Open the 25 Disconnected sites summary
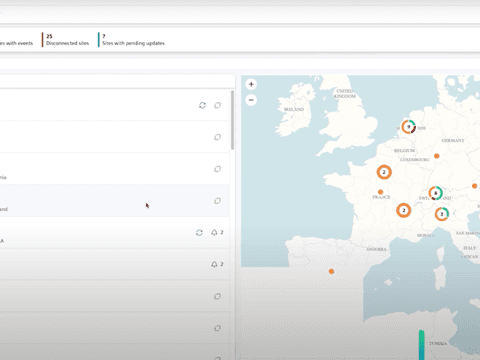 pos(66,40)
